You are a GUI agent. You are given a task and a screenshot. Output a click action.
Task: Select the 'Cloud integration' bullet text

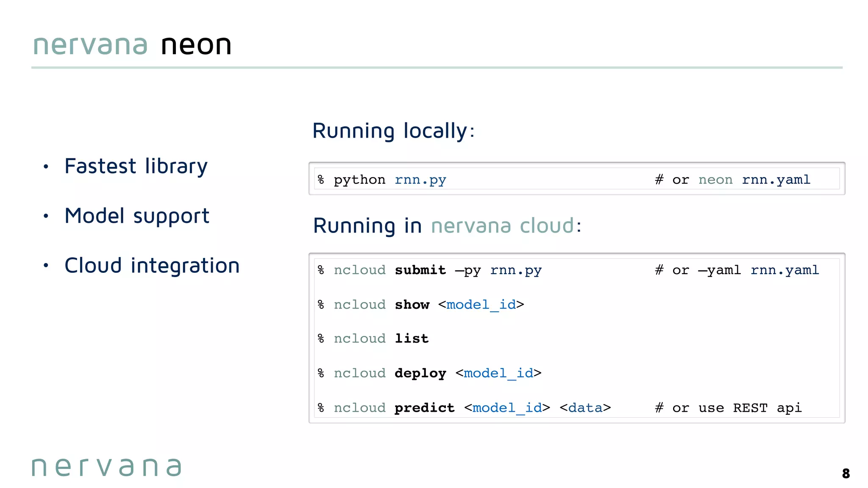click(x=152, y=266)
